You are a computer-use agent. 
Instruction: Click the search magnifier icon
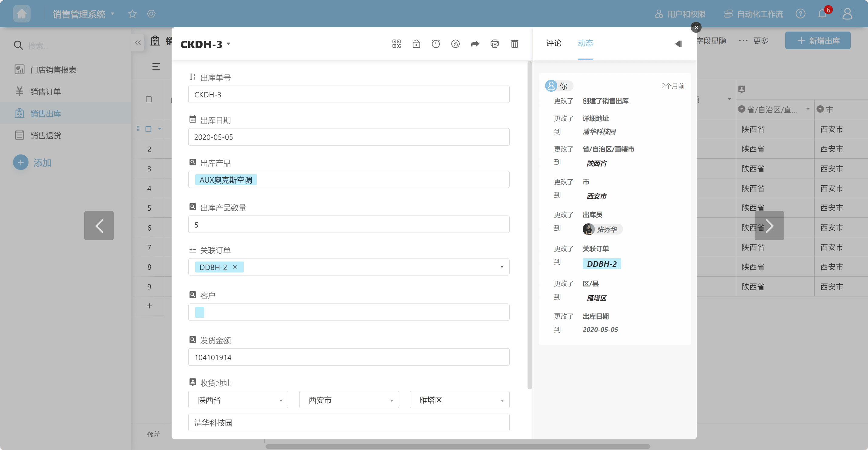click(x=18, y=45)
